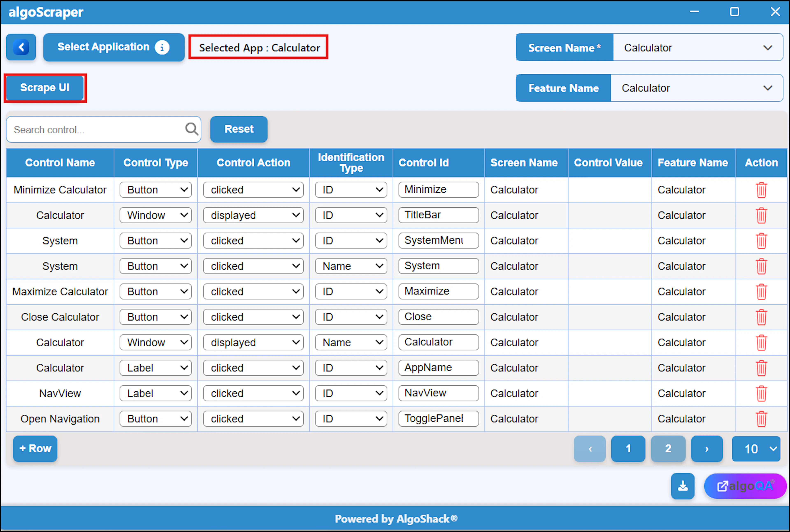790x532 pixels.
Task: Delete the row with Control Id AppName
Action: pos(761,368)
